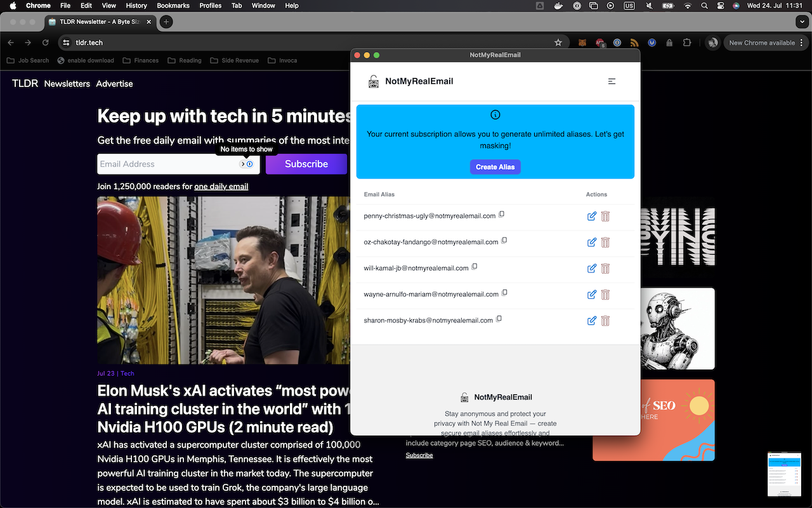Screen dimensions: 812x508
Task: Copy the sharon-mosby-krabs alias address
Action: tap(499, 319)
